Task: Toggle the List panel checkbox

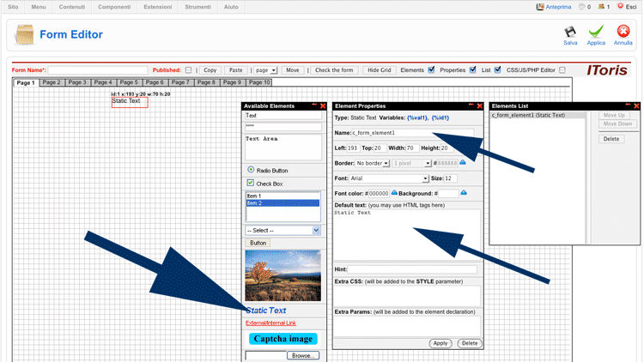Action: [x=497, y=69]
